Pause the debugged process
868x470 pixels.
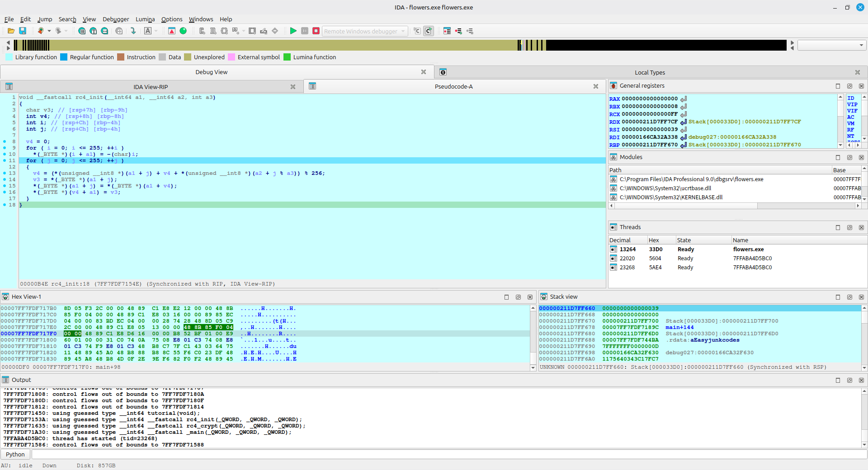(x=305, y=31)
